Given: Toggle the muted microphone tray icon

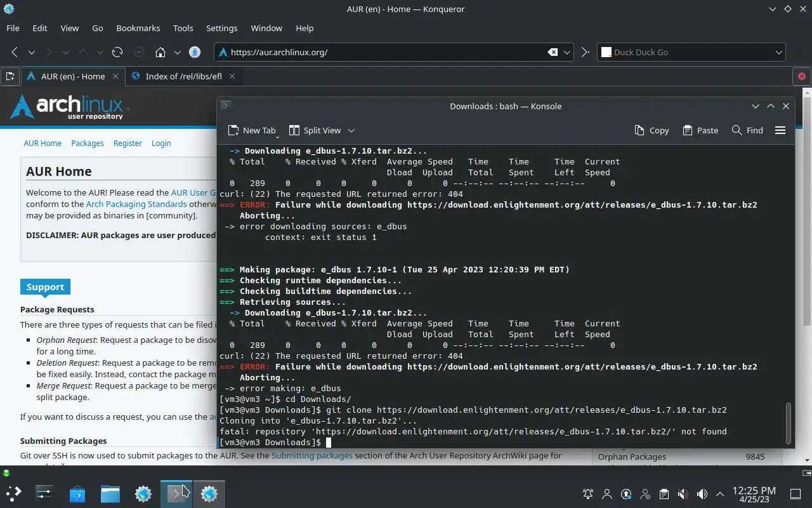Looking at the screenshot, I should (683, 494).
